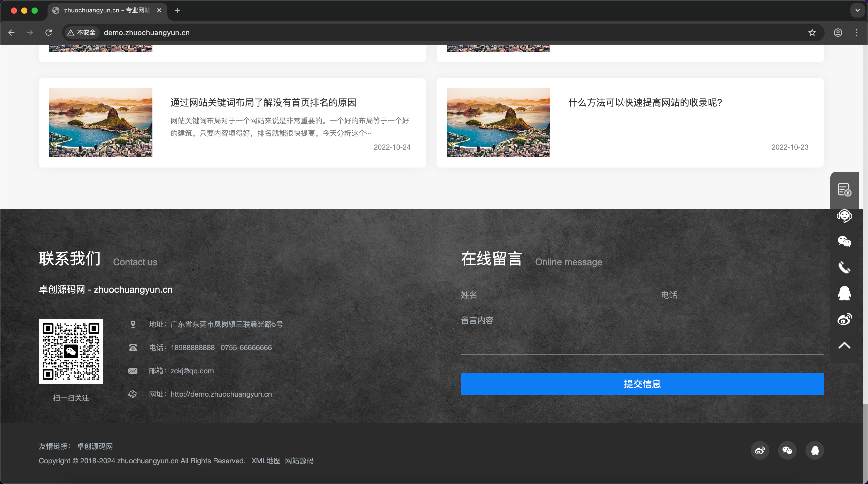The image size is (868, 484).
Task: Reload the page with the refresh button
Action: coord(49,32)
